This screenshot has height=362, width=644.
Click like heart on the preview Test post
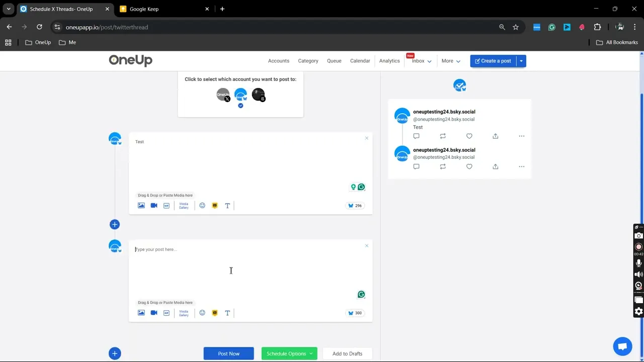469,136
